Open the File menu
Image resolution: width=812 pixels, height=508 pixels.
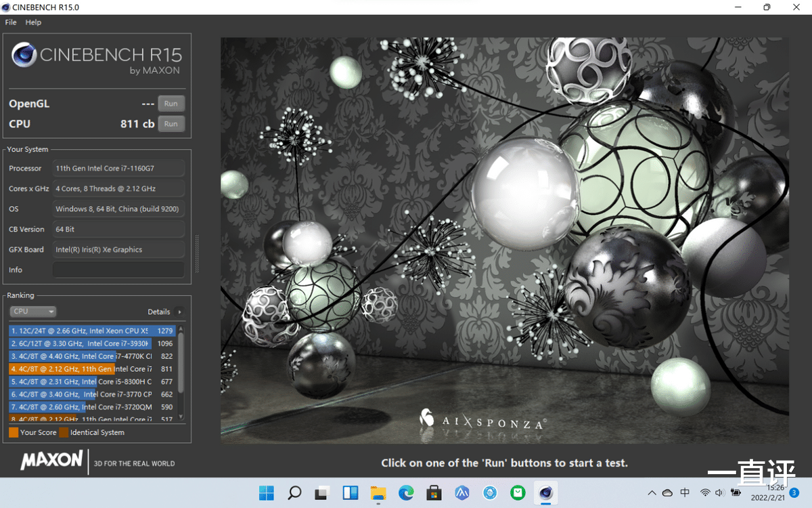(x=11, y=22)
